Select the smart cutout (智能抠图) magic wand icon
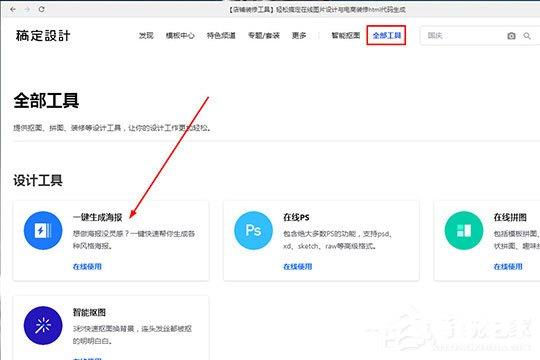The image size is (540, 360). click(43, 326)
